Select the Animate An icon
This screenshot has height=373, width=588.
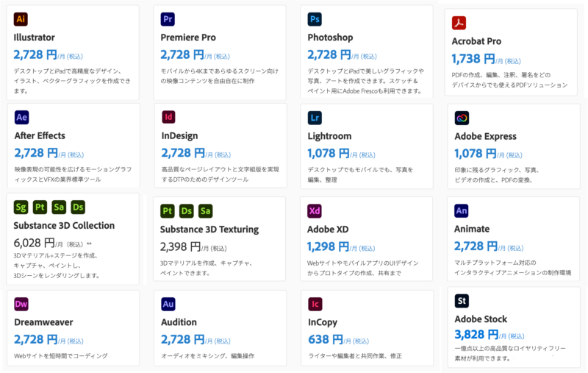[462, 211]
